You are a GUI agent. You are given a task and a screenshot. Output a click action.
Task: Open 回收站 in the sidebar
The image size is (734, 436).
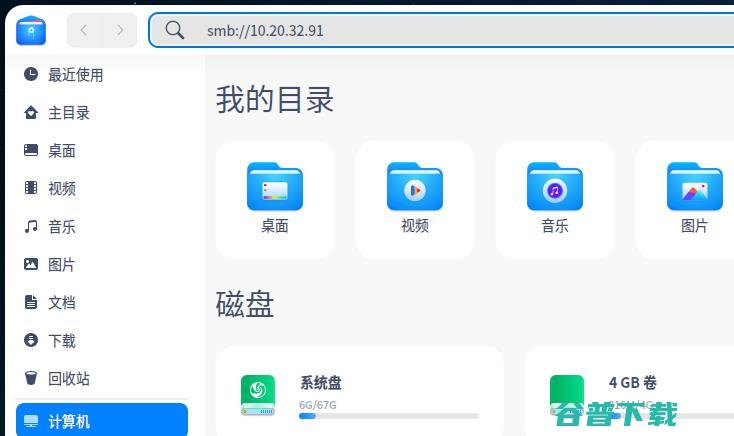point(102,378)
